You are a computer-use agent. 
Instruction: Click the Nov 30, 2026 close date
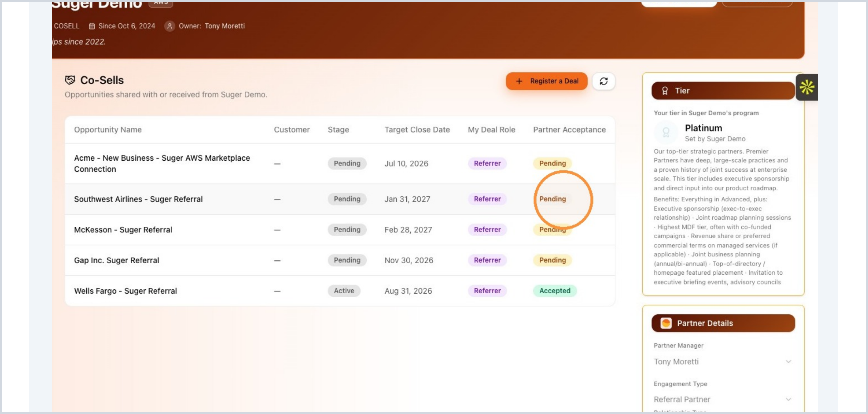[409, 260]
